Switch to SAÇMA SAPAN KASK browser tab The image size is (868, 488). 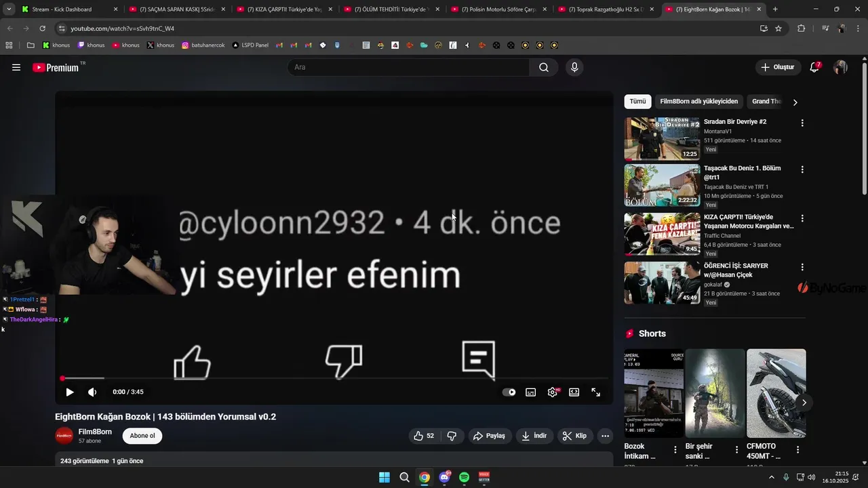pyautogui.click(x=176, y=9)
